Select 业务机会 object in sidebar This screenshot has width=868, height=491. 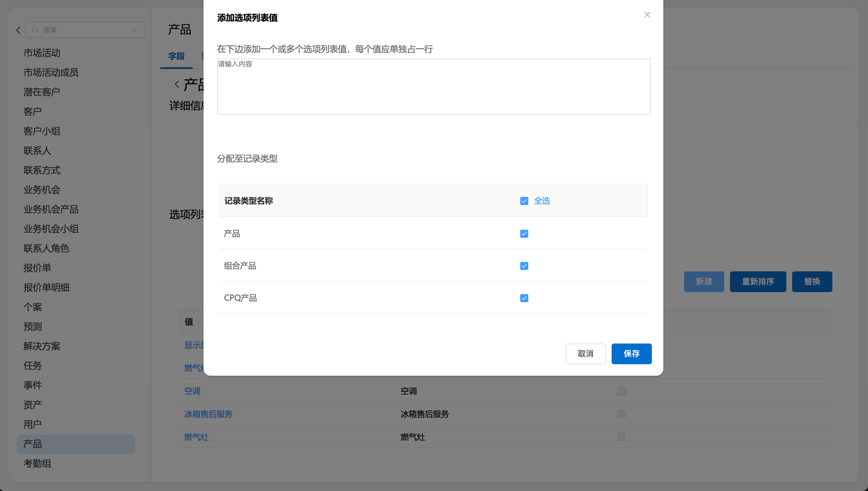[x=42, y=190]
